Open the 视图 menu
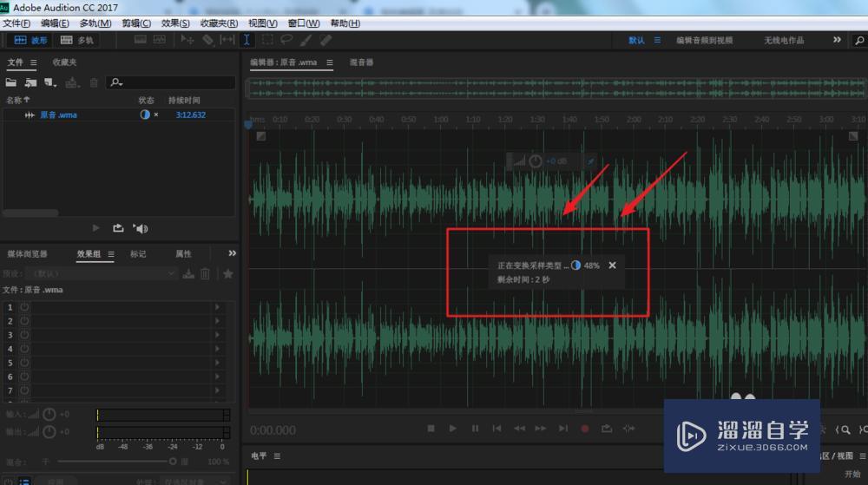Viewport: 868px width, 485px height. click(x=262, y=23)
